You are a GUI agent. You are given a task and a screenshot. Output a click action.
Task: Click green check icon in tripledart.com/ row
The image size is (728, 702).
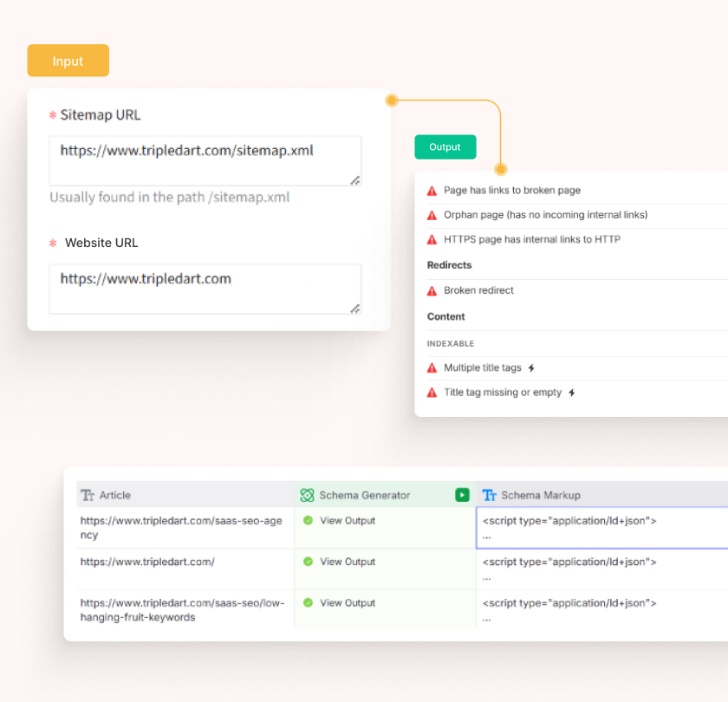(x=308, y=562)
